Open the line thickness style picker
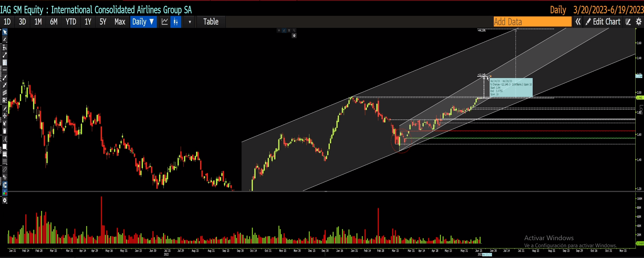 (5, 154)
